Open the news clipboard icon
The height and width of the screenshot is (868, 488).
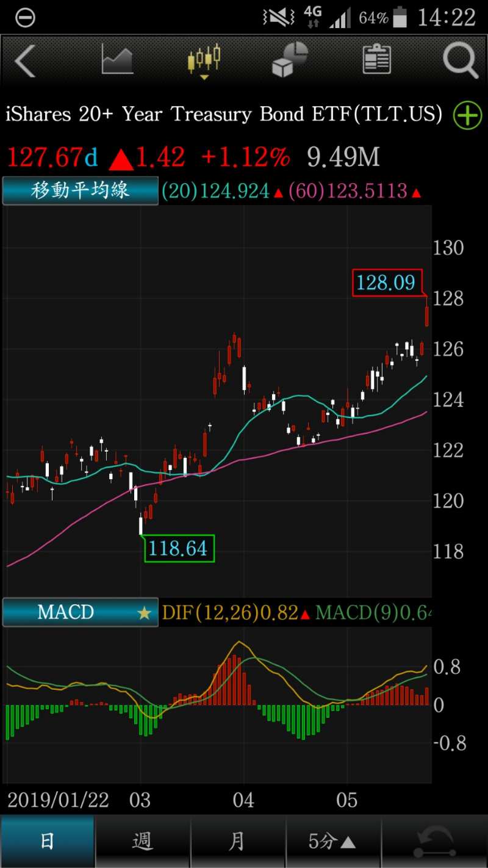coord(376,59)
